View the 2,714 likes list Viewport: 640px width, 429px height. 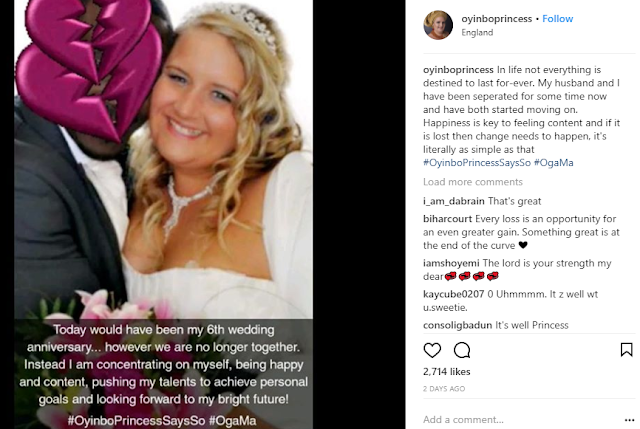447,372
